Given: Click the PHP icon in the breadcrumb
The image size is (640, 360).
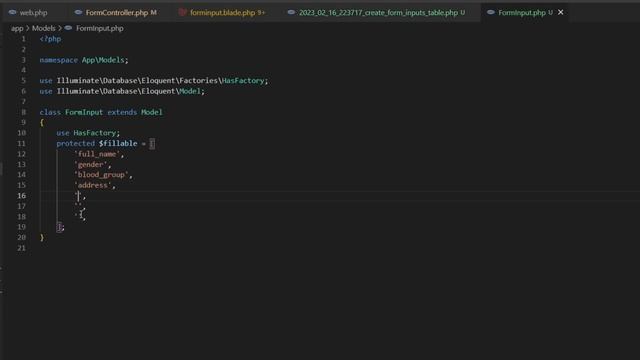Looking at the screenshot, I should pos(69,28).
